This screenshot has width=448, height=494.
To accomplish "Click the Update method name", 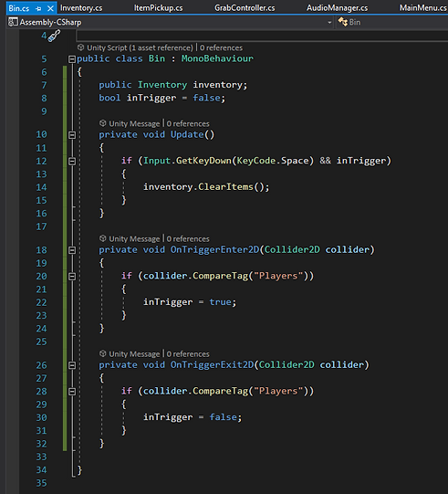I will (187, 135).
